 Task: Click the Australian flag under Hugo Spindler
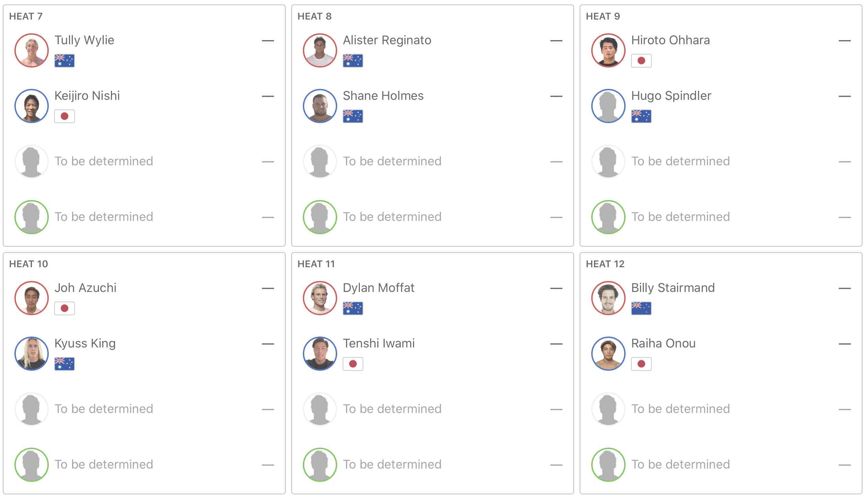(x=641, y=116)
